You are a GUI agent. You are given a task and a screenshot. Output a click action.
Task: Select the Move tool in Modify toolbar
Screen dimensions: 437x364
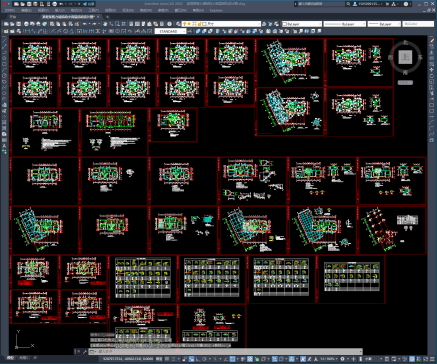[432, 70]
